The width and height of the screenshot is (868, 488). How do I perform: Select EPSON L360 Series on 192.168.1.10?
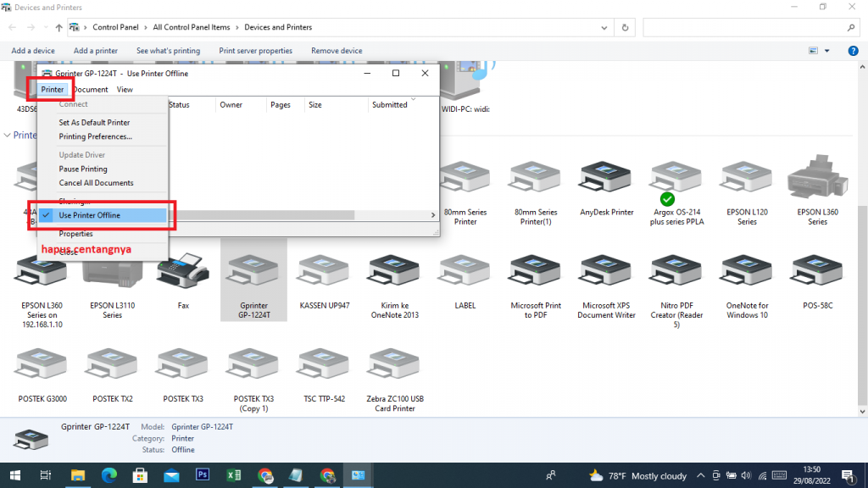click(42, 291)
